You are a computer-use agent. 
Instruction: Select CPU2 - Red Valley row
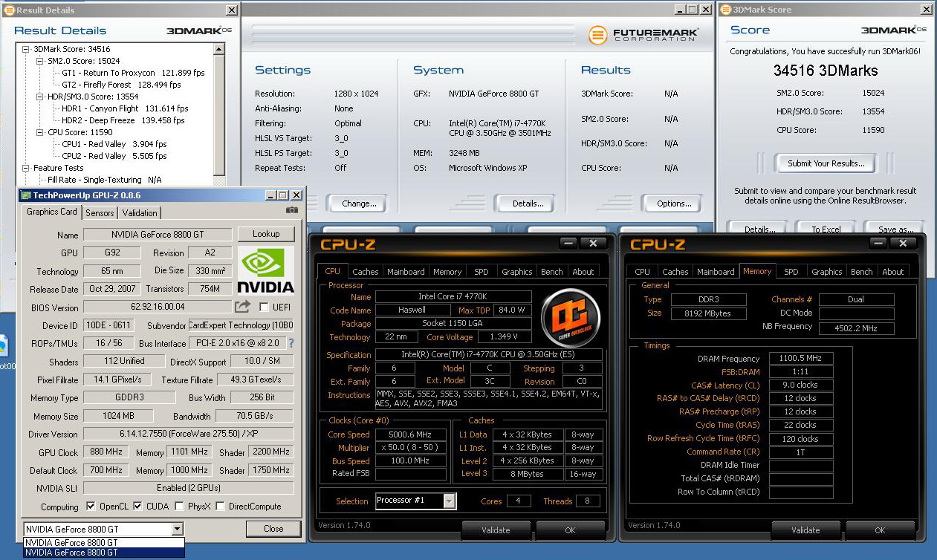click(x=114, y=156)
